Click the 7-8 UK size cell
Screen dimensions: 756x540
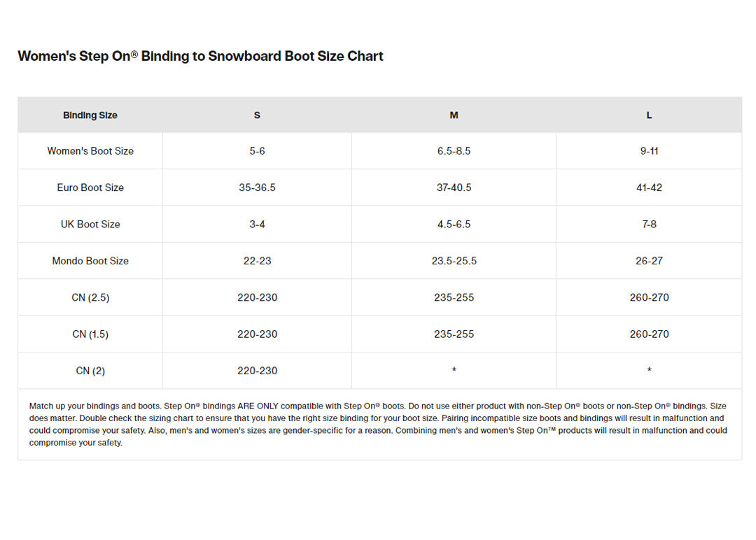click(649, 225)
